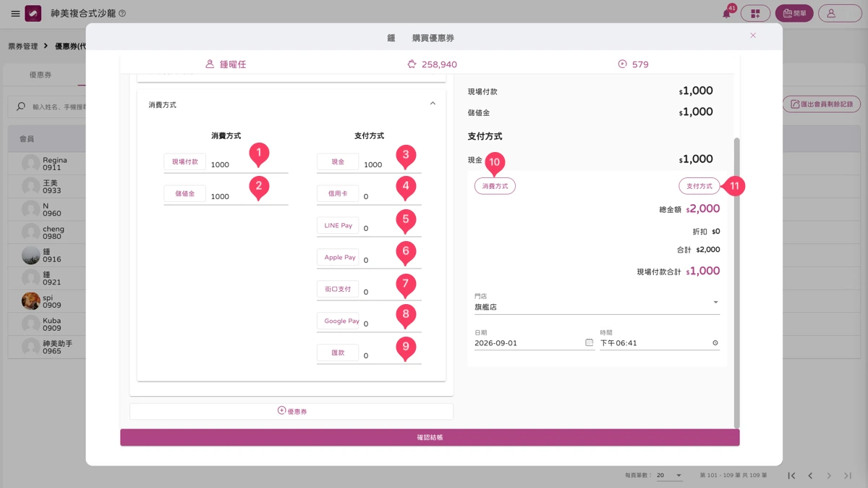The image size is (868, 488).
Task: Focus the 現場付款 amount field
Action: point(249,164)
